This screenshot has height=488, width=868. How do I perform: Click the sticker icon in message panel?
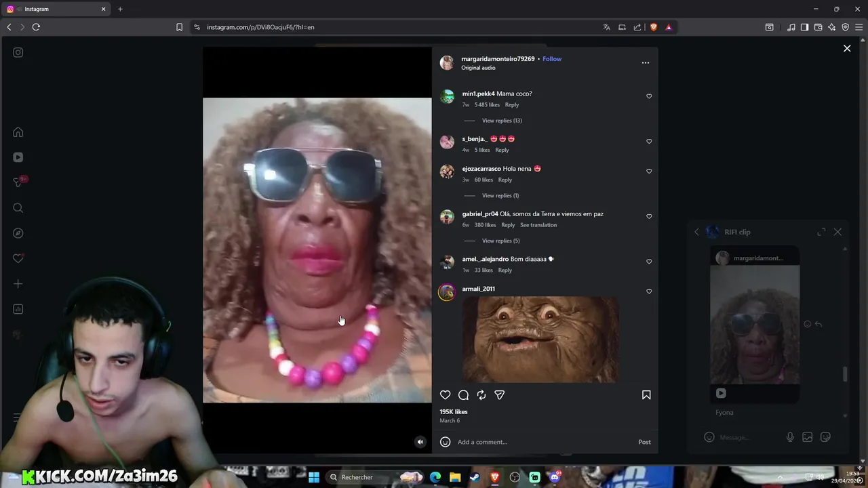(826, 437)
